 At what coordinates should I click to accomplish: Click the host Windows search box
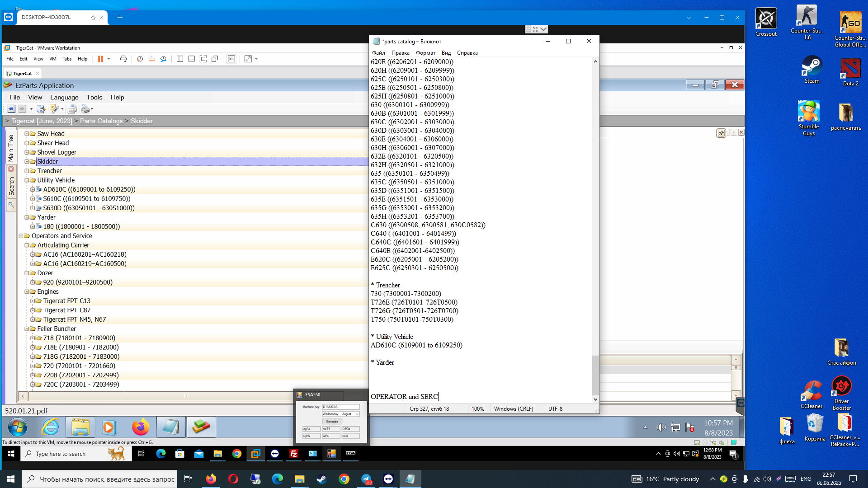coord(100,479)
